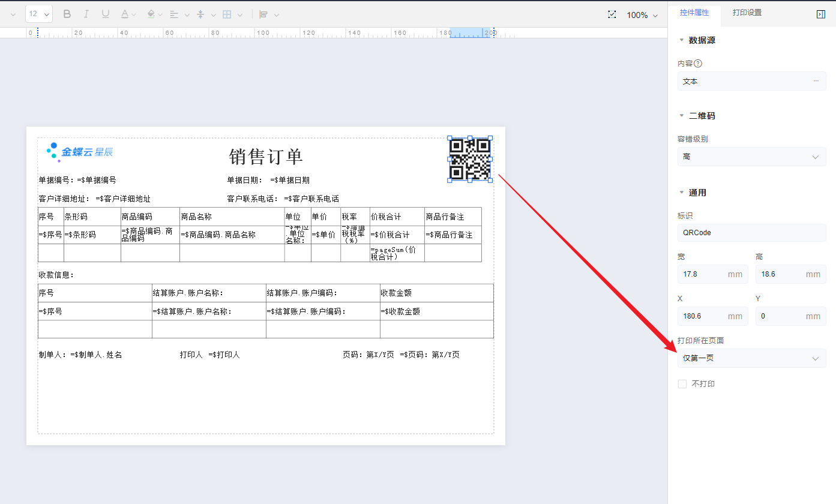Click the select-all marquee icon beside zoom

point(612,14)
